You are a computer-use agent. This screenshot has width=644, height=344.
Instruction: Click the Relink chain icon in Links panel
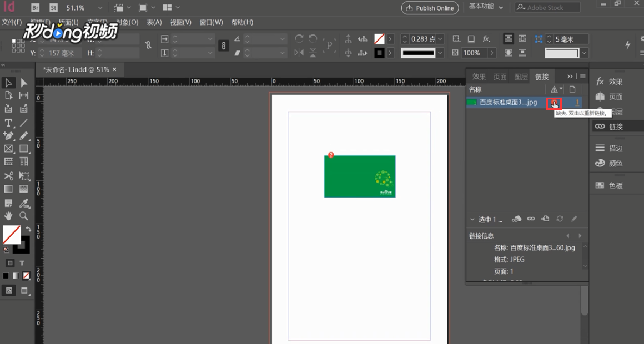tap(531, 219)
